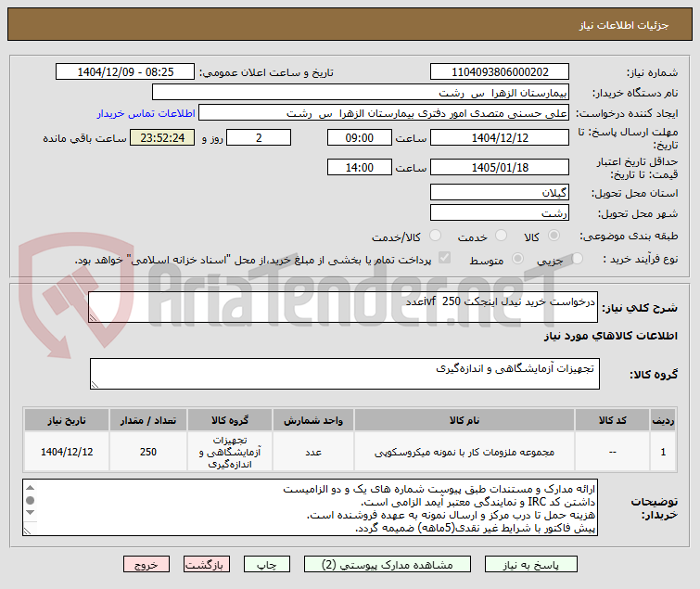This screenshot has height=589, width=700.
Task: Click the buyer notes scroll up arrow
Action: (30, 488)
